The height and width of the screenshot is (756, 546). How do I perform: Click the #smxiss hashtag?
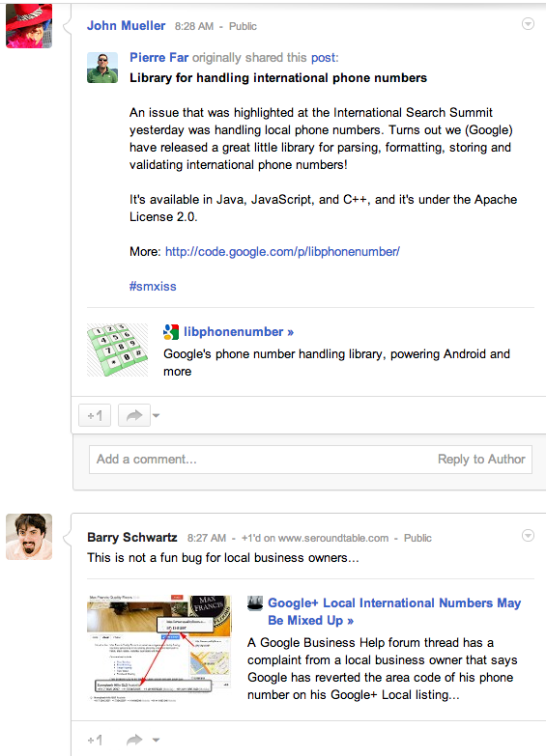click(153, 287)
